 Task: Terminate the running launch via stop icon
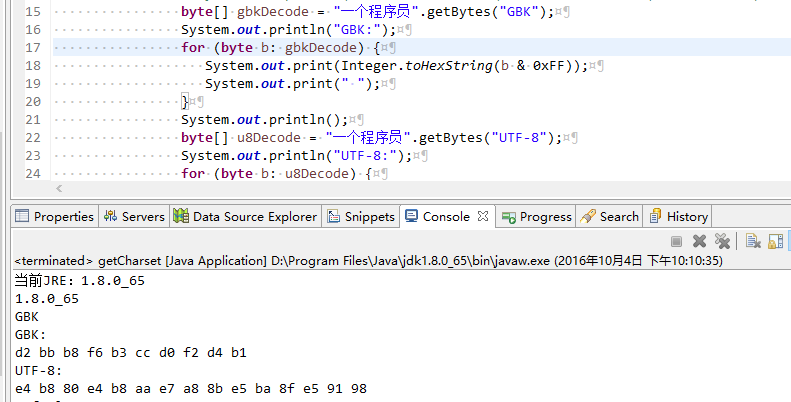[x=677, y=241]
